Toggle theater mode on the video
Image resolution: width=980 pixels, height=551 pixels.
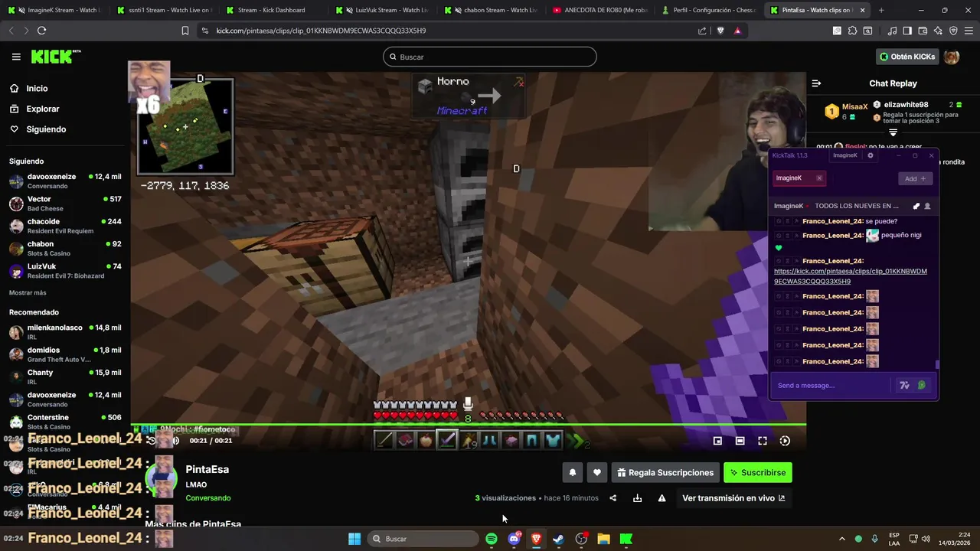tap(740, 441)
